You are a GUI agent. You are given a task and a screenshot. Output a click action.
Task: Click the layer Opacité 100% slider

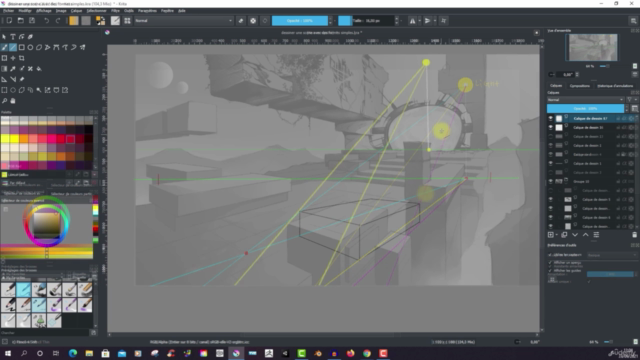pos(585,109)
